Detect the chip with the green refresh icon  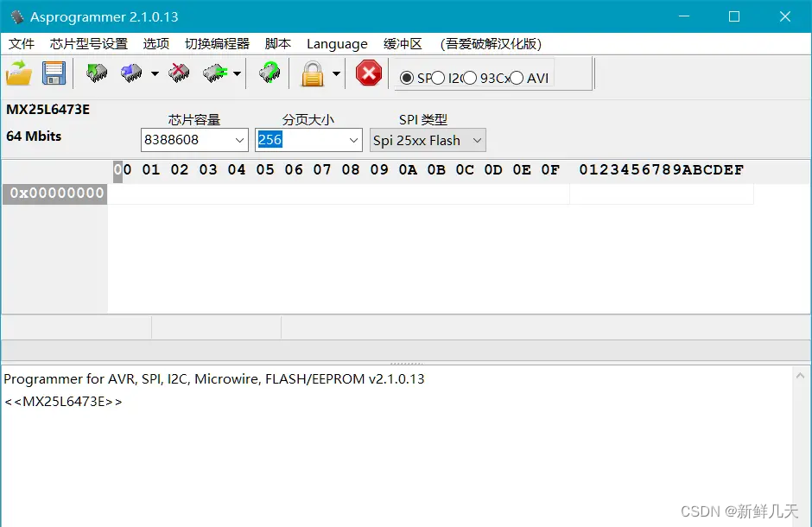click(x=269, y=73)
